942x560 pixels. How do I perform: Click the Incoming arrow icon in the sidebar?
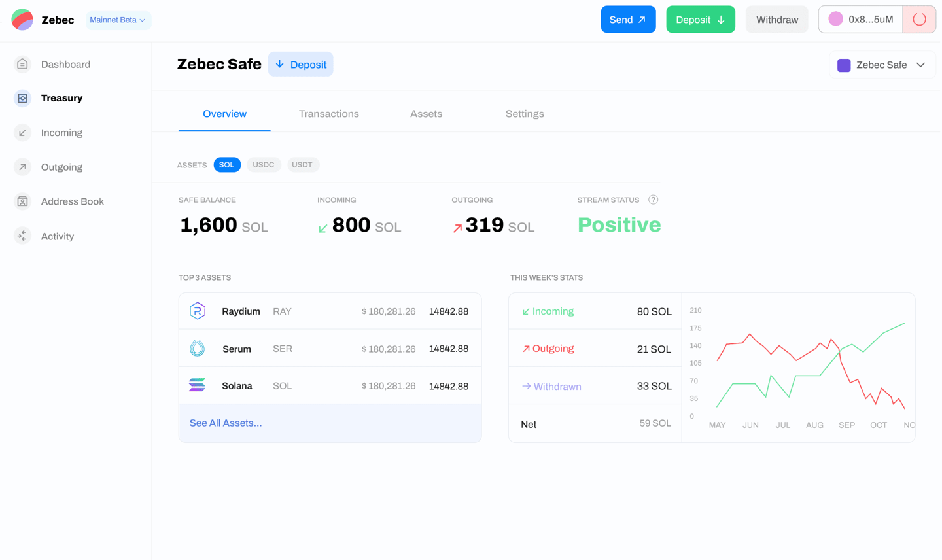(22, 133)
